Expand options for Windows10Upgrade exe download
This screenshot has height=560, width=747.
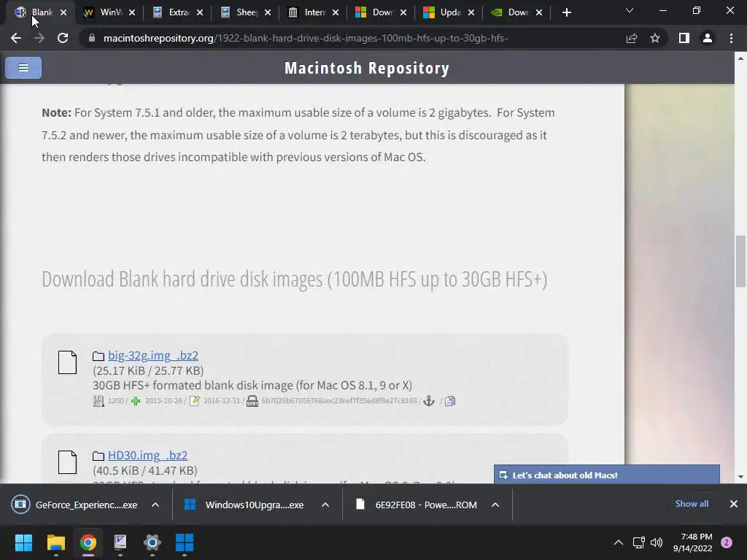click(325, 505)
